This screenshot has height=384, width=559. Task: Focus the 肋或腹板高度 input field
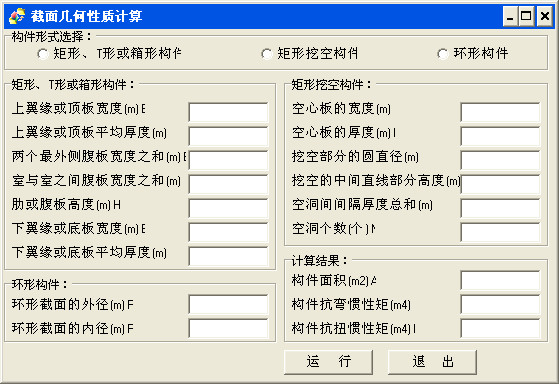point(228,208)
